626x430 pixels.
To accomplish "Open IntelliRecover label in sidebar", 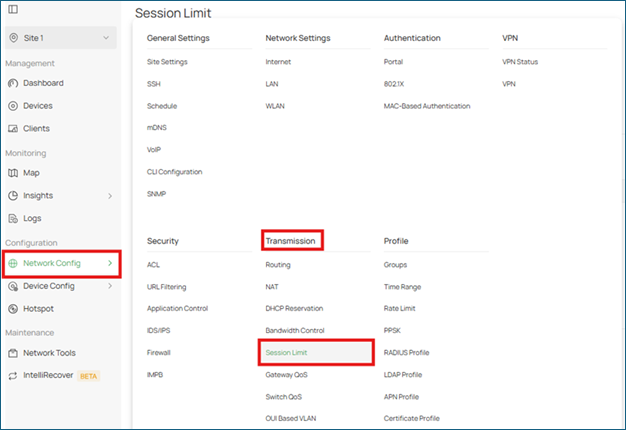I will tap(48, 375).
